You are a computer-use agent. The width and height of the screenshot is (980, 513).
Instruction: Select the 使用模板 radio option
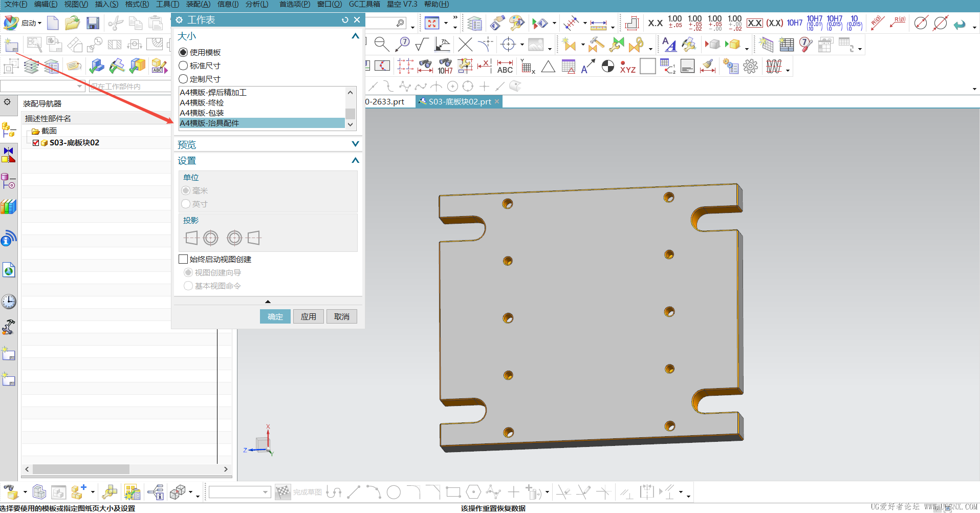click(183, 52)
